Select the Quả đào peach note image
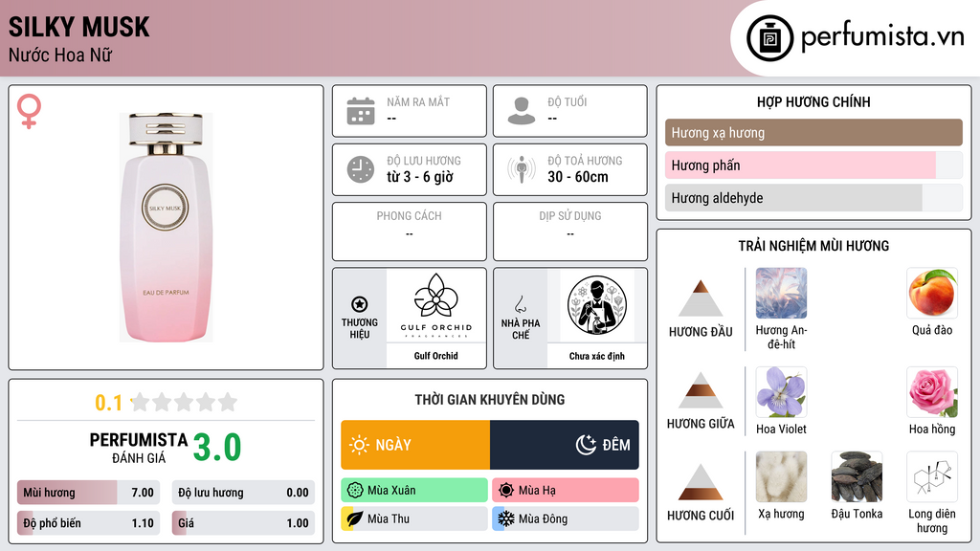 pyautogui.click(x=932, y=294)
